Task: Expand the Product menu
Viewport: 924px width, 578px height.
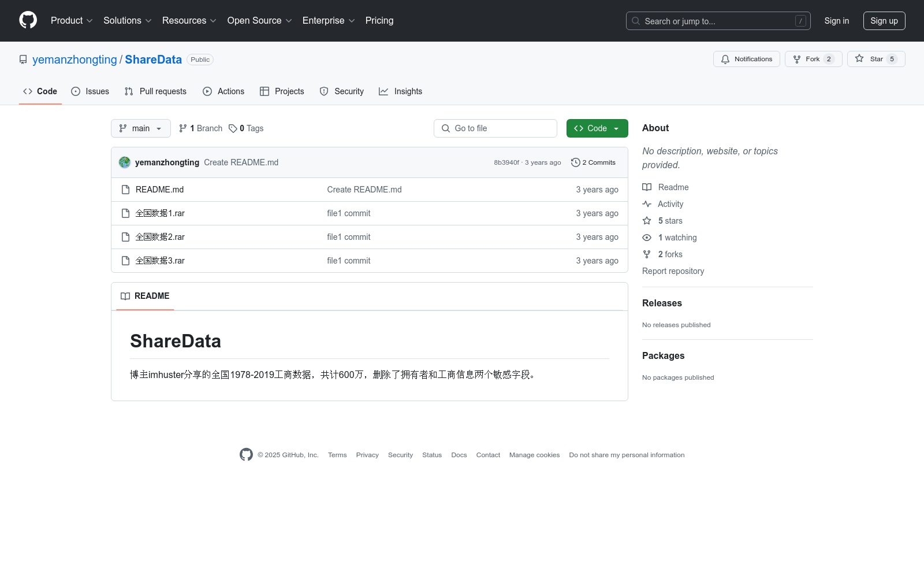Action: [72, 20]
